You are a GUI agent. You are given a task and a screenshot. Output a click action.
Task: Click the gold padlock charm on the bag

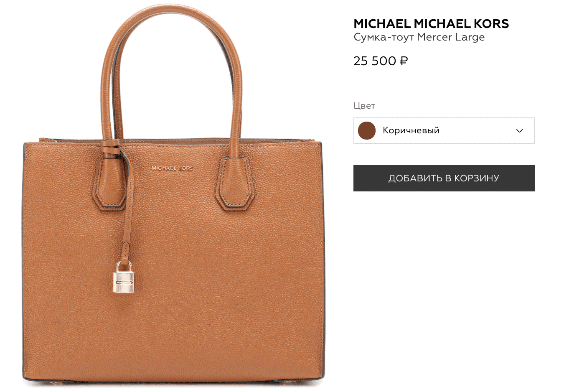(124, 277)
